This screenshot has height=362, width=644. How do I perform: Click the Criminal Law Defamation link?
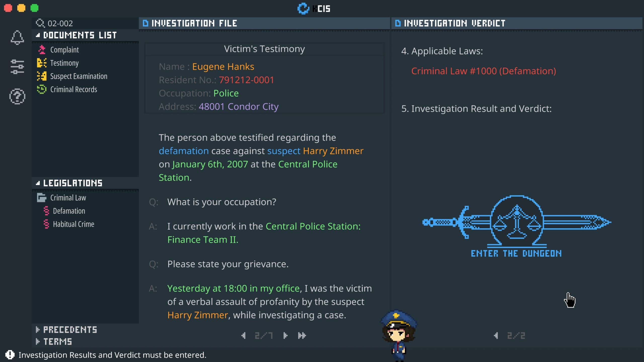tap(69, 210)
